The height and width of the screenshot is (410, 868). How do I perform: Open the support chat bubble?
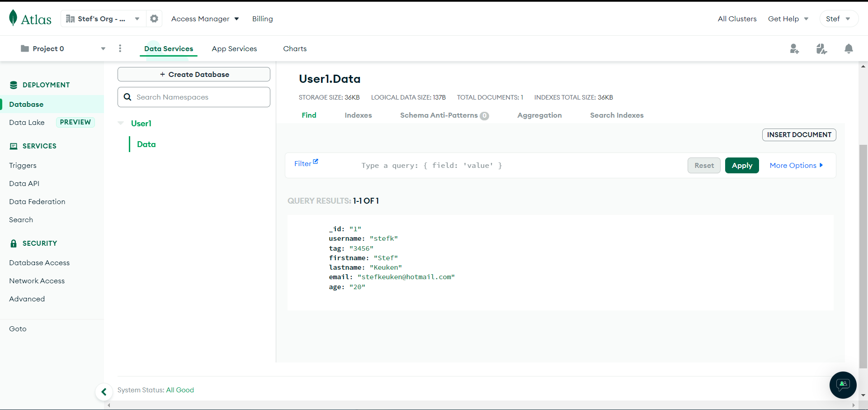[843, 385]
